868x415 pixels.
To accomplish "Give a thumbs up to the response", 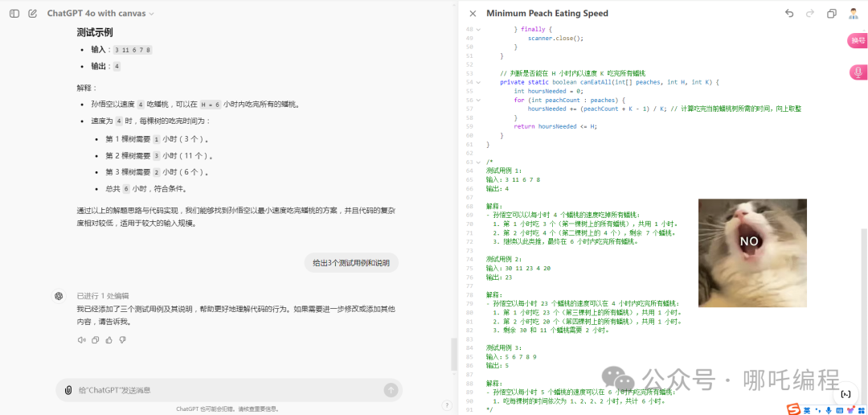I will pyautogui.click(x=108, y=340).
